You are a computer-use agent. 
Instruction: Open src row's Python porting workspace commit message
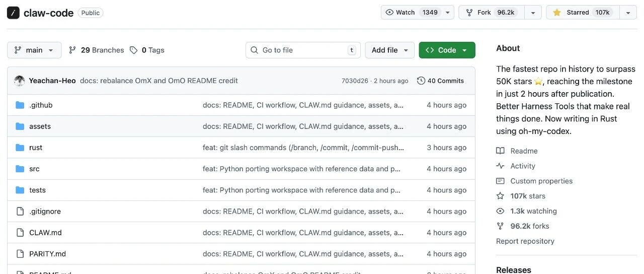302,169
